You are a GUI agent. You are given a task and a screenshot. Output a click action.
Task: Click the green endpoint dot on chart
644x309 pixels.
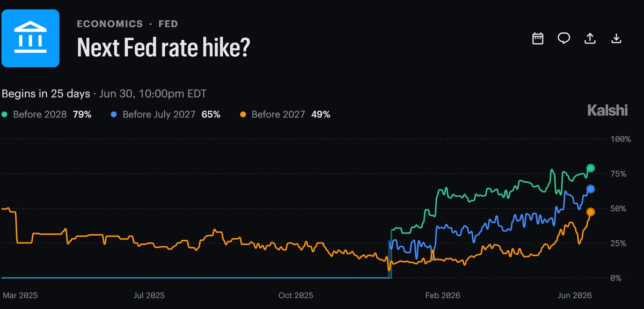click(591, 168)
